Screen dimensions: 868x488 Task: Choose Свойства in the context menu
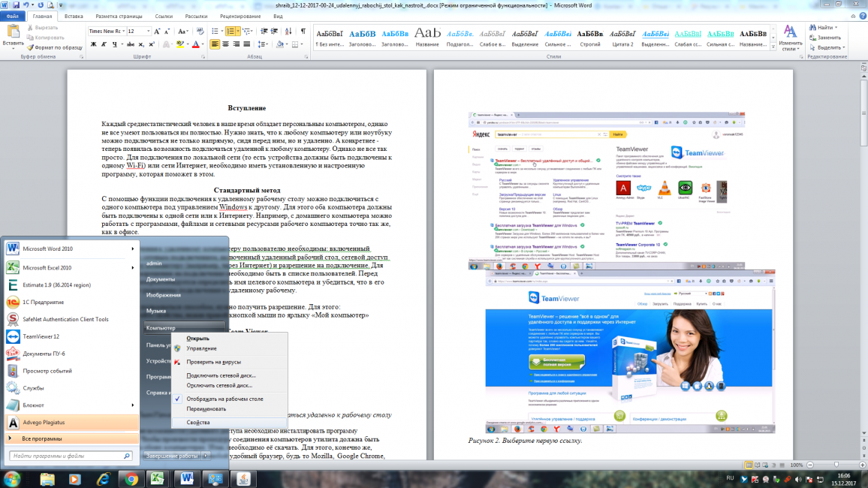(x=229, y=423)
